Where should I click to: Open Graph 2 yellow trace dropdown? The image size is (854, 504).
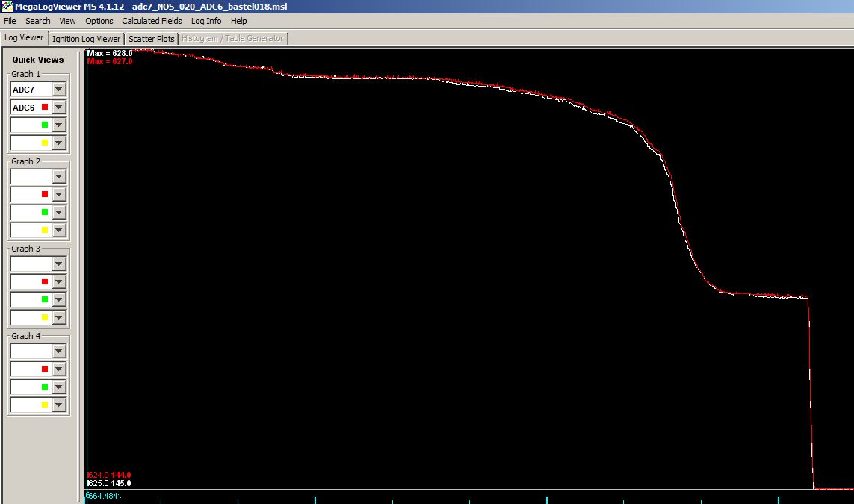[59, 231]
